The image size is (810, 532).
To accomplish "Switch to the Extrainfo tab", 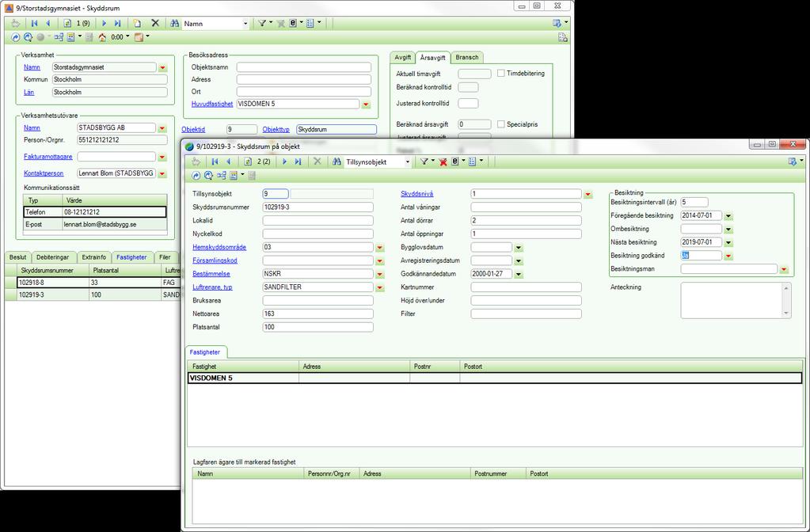I will [94, 256].
